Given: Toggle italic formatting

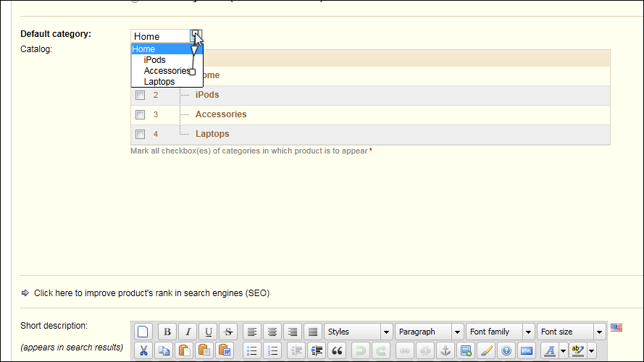Looking at the screenshot, I should point(188,332).
